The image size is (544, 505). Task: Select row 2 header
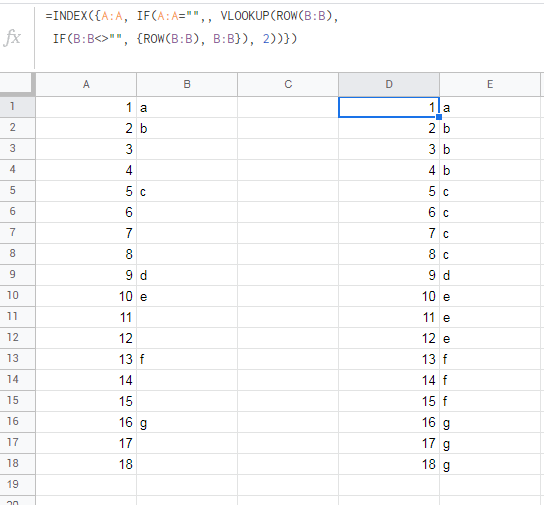pyautogui.click(x=17, y=128)
